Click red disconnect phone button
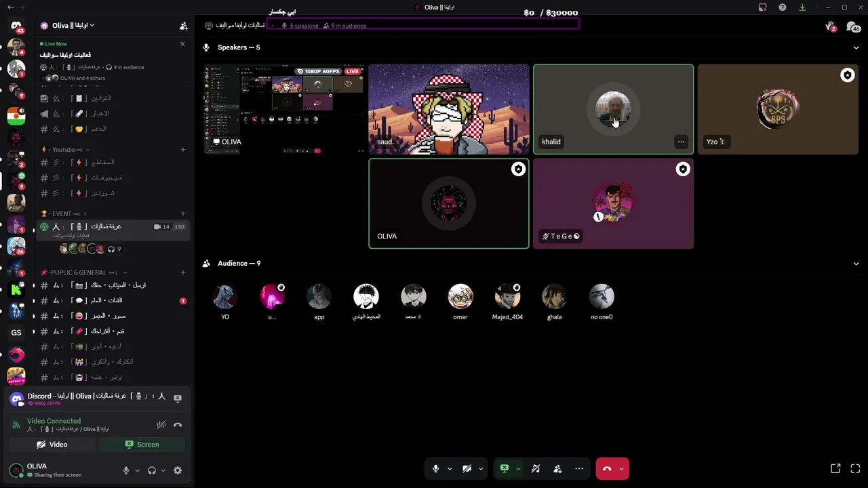868x488 pixels. [607, 468]
